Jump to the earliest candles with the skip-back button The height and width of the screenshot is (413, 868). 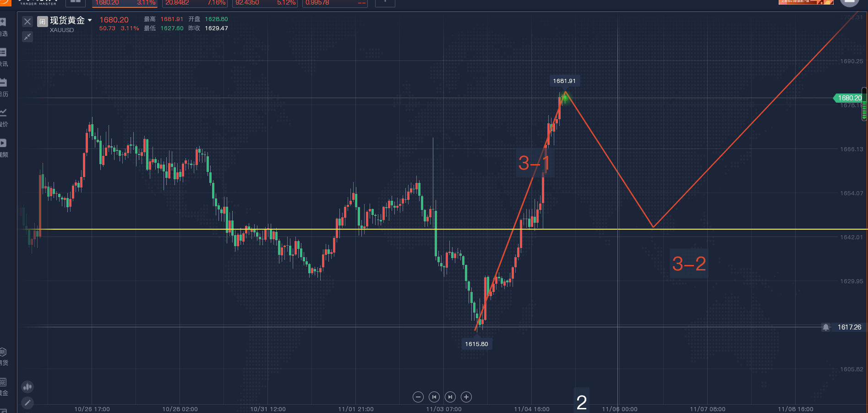[x=434, y=397]
